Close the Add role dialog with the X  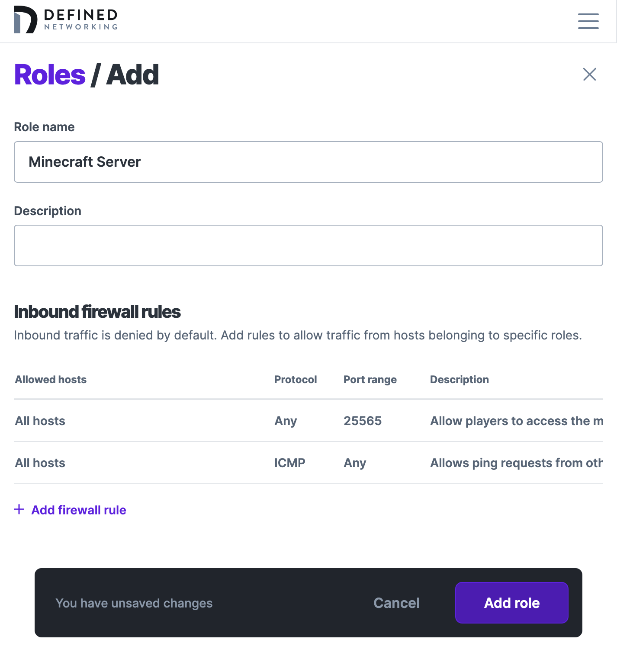pyautogui.click(x=590, y=74)
